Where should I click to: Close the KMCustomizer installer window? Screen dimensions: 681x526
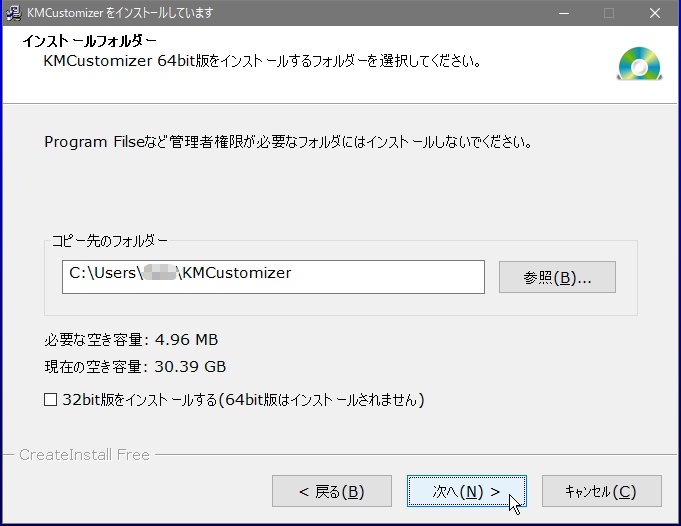coord(655,13)
